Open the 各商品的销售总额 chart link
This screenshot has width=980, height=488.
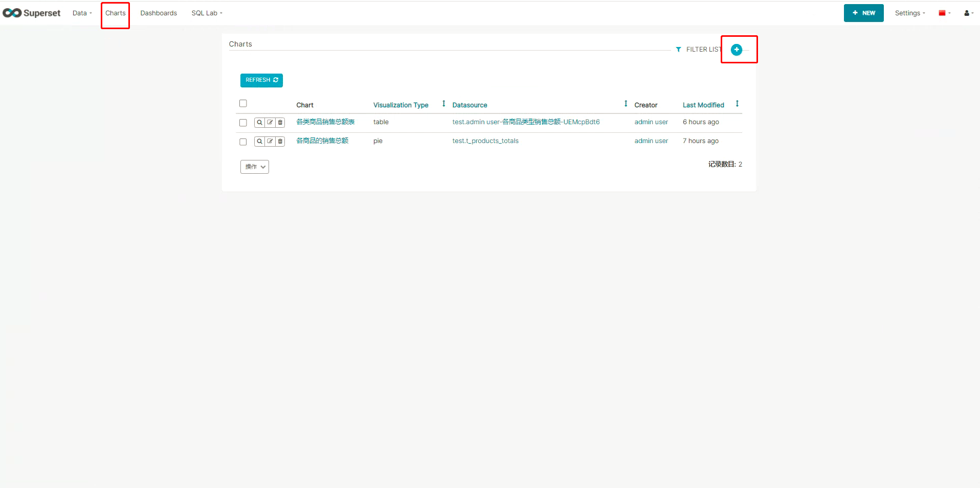(x=322, y=141)
